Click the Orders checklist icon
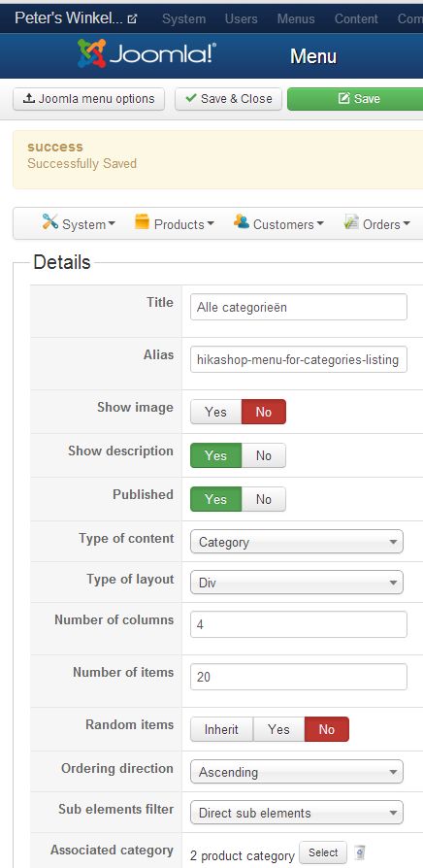 (x=351, y=222)
